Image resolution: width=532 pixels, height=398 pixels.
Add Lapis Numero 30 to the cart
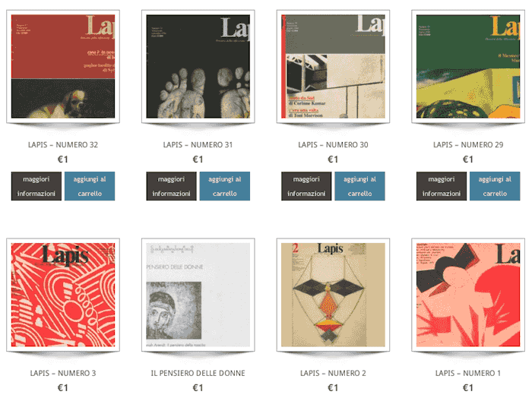(359, 186)
